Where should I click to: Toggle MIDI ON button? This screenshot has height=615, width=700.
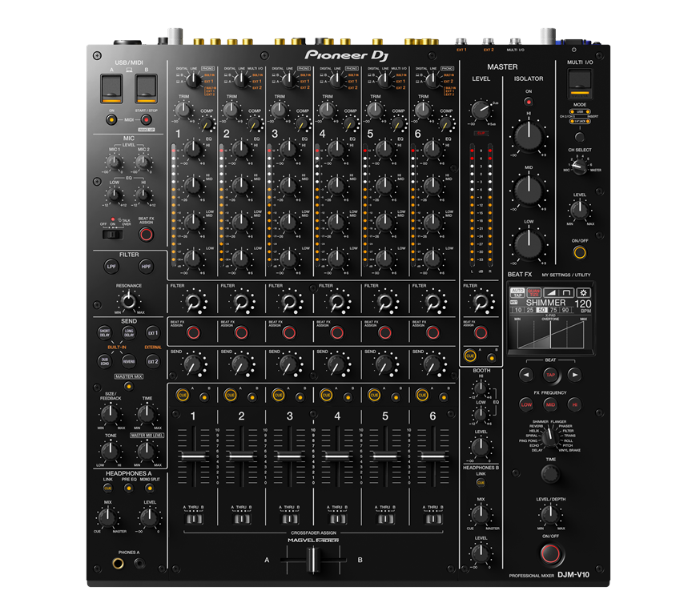point(111,119)
